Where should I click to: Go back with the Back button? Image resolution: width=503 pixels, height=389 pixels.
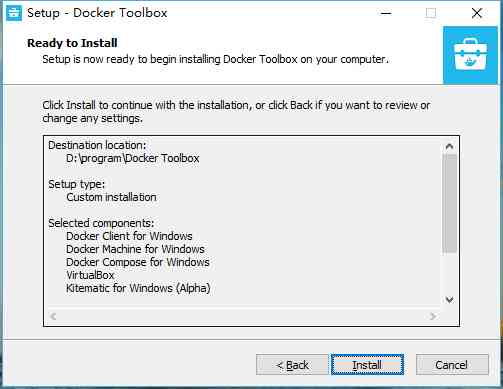click(292, 365)
